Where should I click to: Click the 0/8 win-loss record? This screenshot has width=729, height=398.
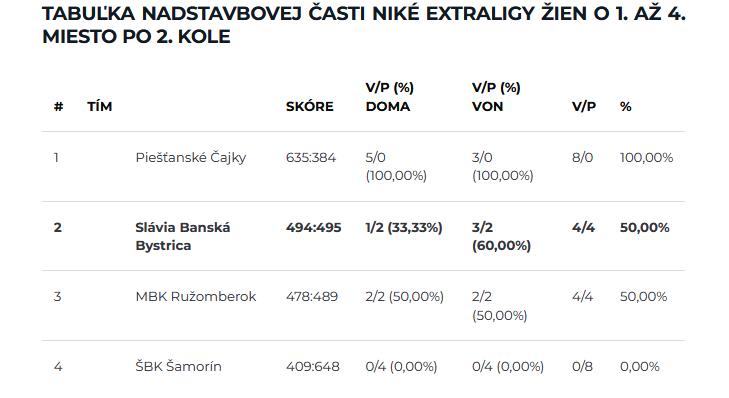pyautogui.click(x=583, y=366)
